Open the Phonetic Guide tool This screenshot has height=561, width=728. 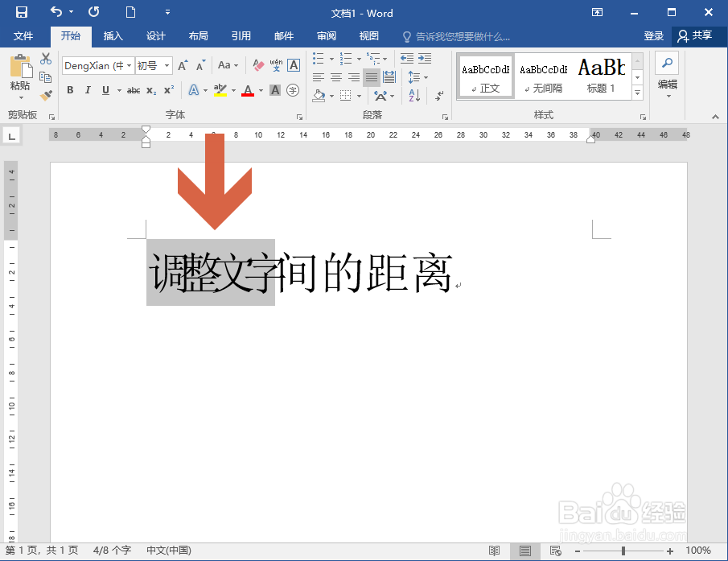tap(278, 64)
